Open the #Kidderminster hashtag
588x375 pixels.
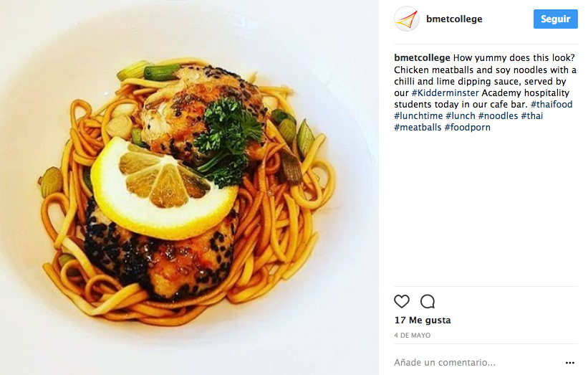445,92
